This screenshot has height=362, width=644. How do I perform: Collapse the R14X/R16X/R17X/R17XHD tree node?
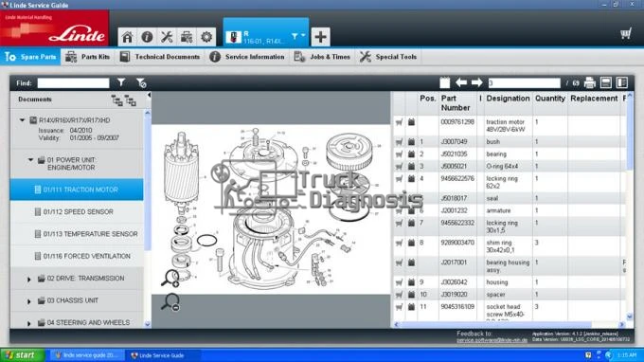(x=22, y=120)
